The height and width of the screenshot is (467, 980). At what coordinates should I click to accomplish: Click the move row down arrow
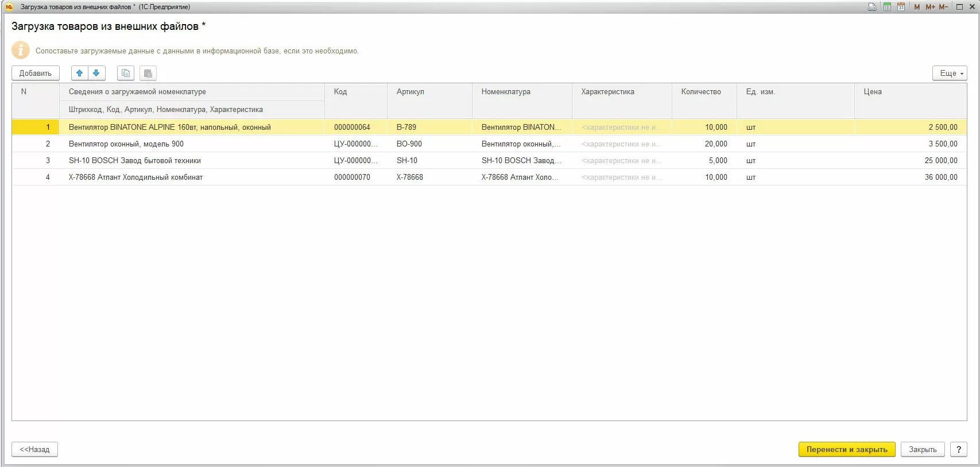click(x=96, y=73)
